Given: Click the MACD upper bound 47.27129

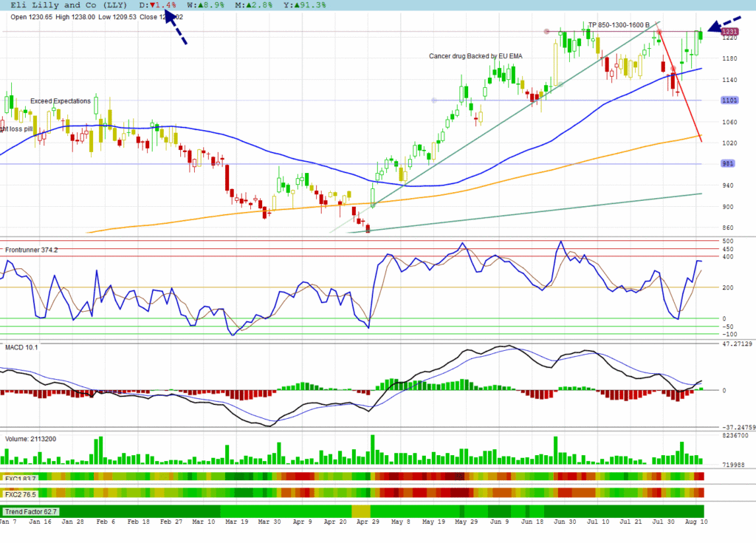Looking at the screenshot, I should tap(738, 344).
